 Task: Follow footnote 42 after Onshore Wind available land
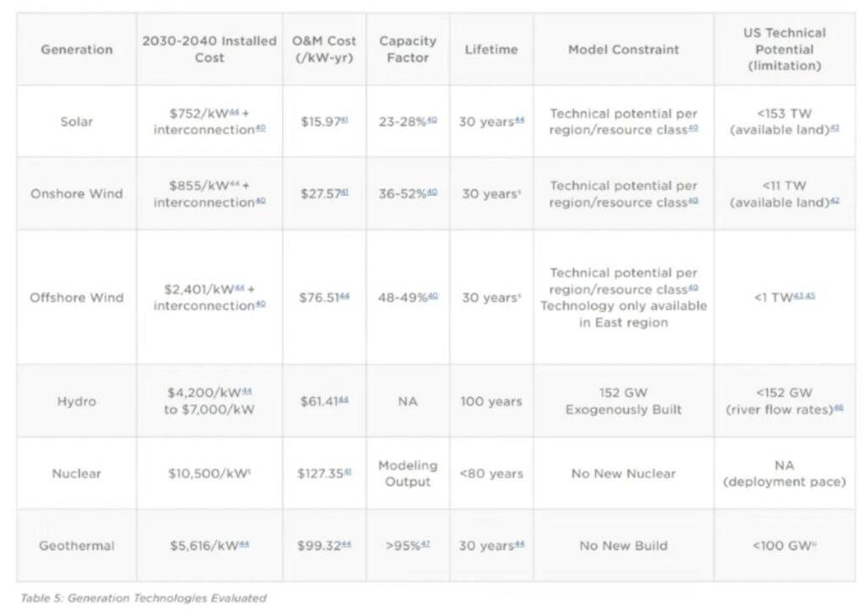coord(834,200)
